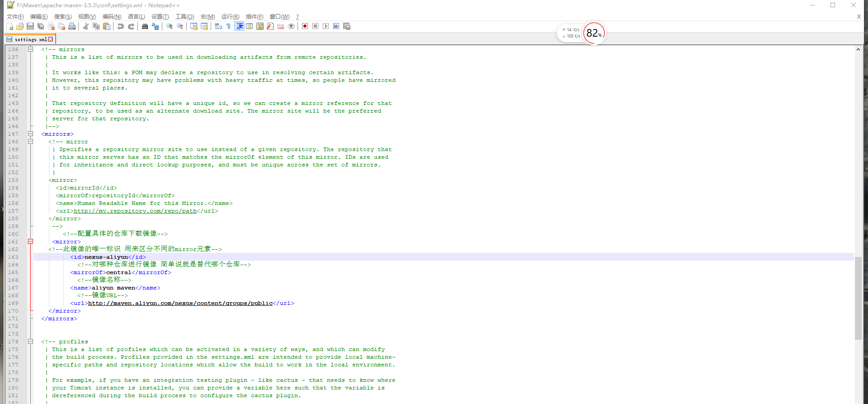868x404 pixels.
Task: Open the 编码(N) menu
Action: click(x=112, y=17)
